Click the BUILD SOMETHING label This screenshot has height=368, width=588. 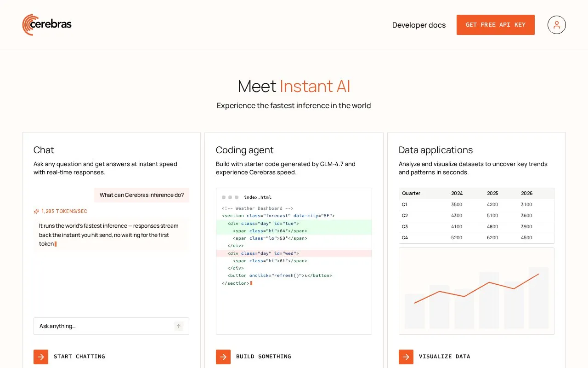coord(264,356)
